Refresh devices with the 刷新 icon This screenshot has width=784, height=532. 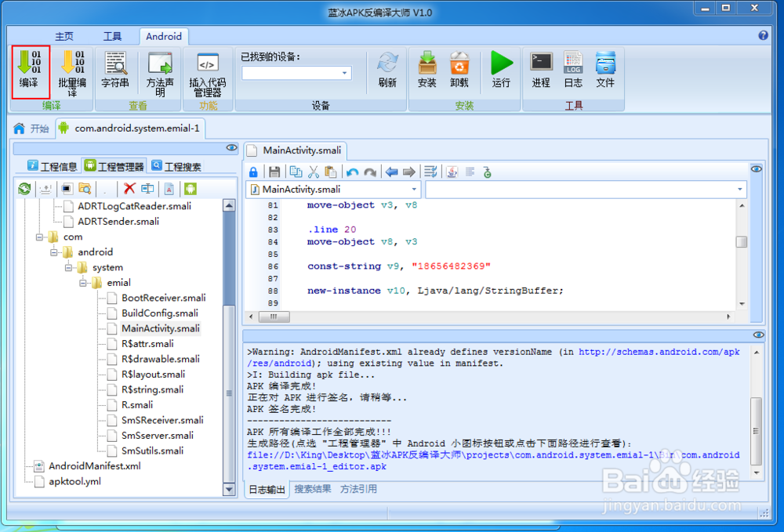click(x=387, y=70)
